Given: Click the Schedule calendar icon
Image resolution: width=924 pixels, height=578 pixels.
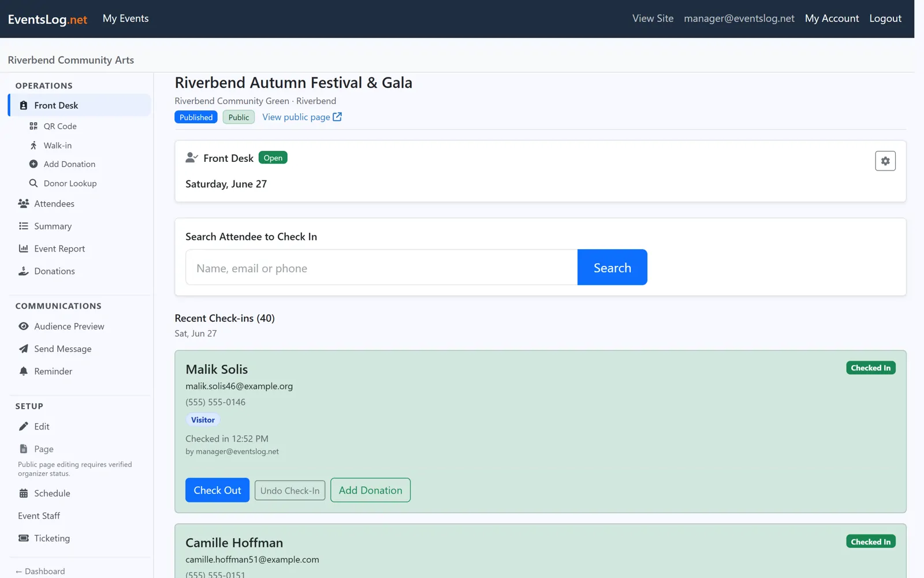Looking at the screenshot, I should [24, 494].
